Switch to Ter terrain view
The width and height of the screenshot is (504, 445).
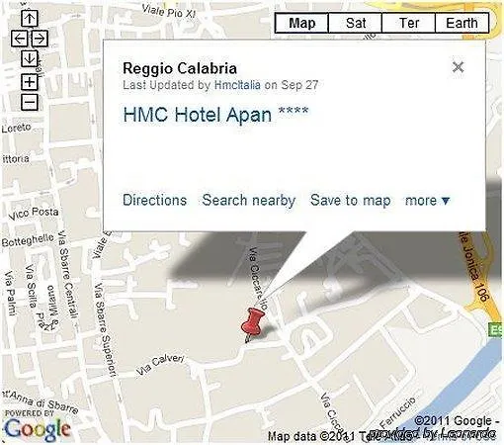[409, 23]
